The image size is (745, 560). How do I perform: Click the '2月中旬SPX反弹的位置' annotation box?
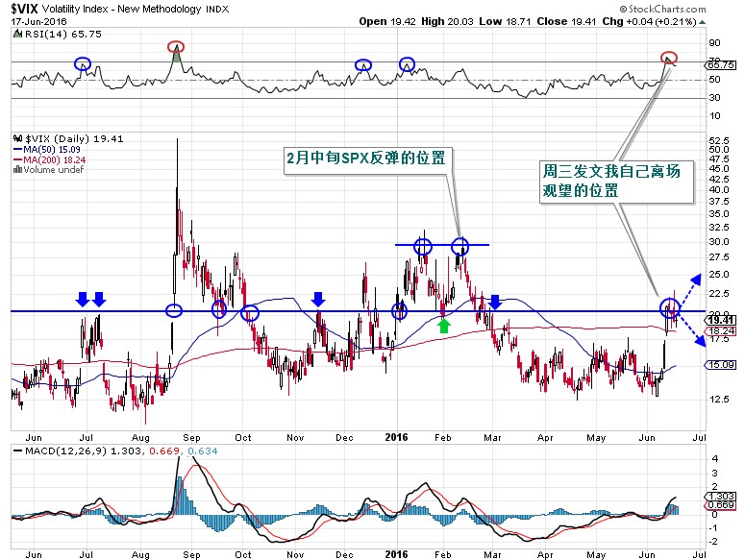(x=366, y=160)
